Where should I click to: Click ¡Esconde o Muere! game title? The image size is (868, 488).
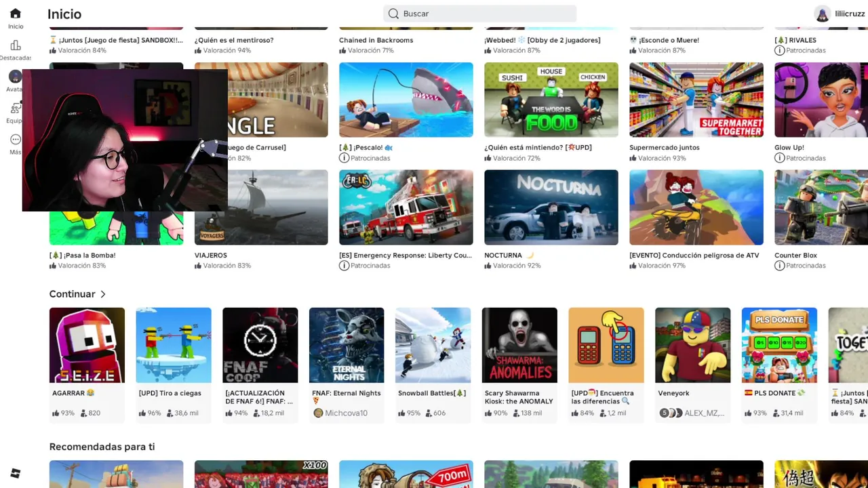pos(664,40)
